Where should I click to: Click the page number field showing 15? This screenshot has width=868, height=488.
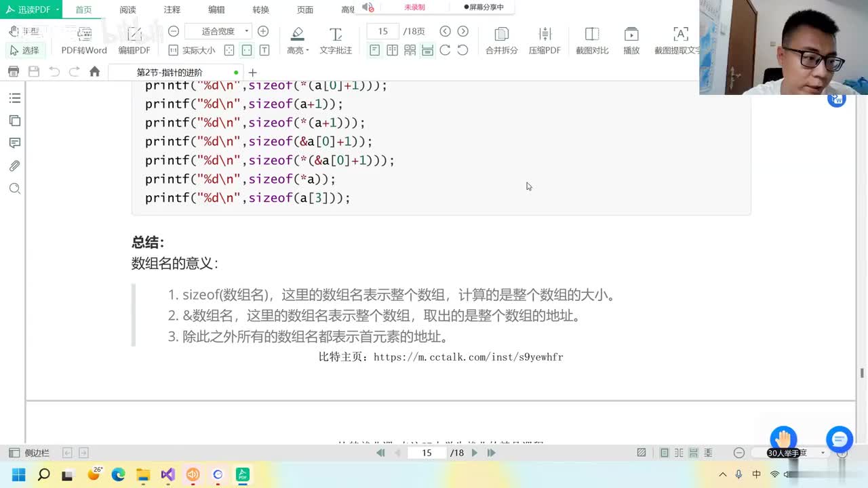(382, 31)
